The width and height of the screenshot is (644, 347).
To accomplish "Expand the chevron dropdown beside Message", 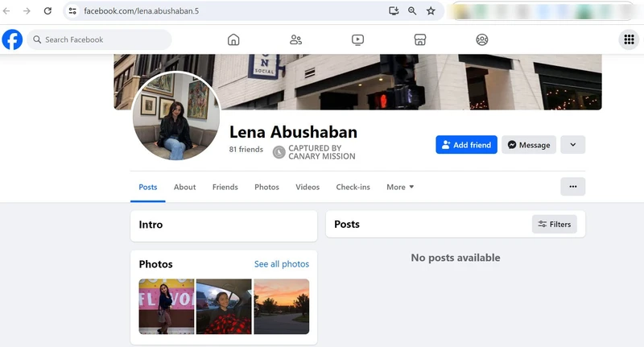I will pyautogui.click(x=572, y=145).
